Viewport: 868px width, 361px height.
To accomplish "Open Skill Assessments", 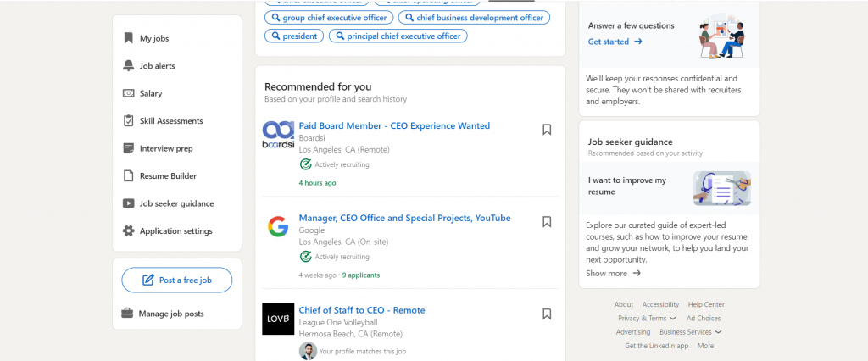I will 171,120.
